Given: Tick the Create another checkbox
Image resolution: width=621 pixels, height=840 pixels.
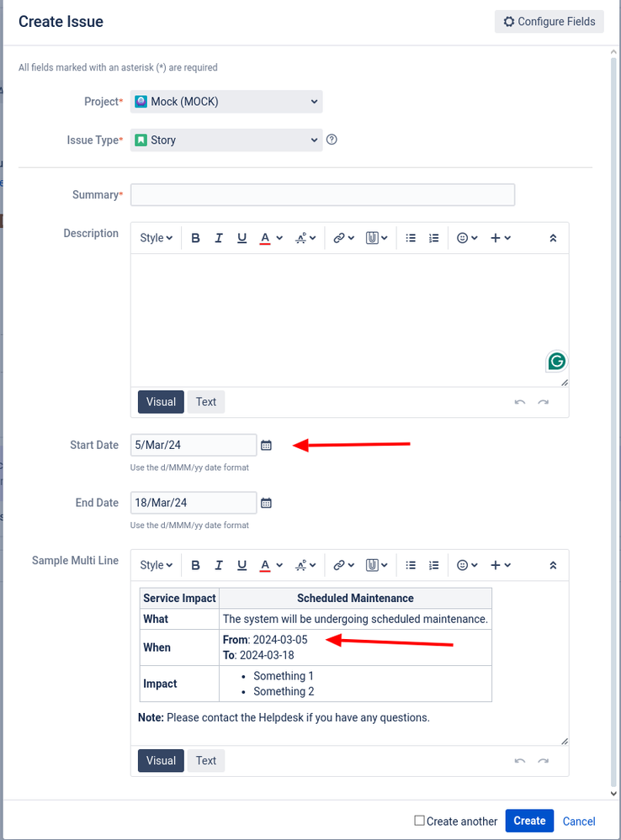Looking at the screenshot, I should tap(419, 821).
